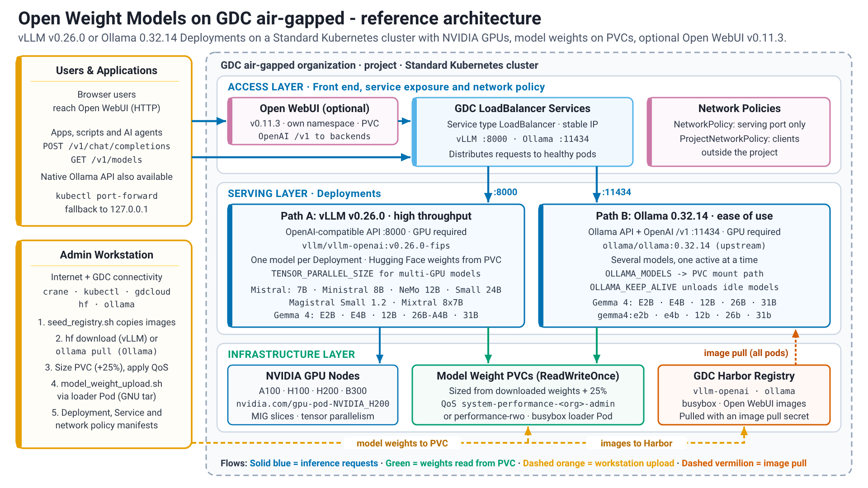Click the INFRASTRUCTURE LAYER heading

tap(292, 354)
